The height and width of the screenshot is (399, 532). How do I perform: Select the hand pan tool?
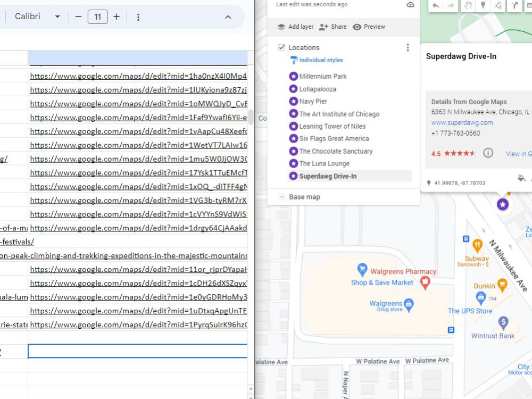pos(468,5)
